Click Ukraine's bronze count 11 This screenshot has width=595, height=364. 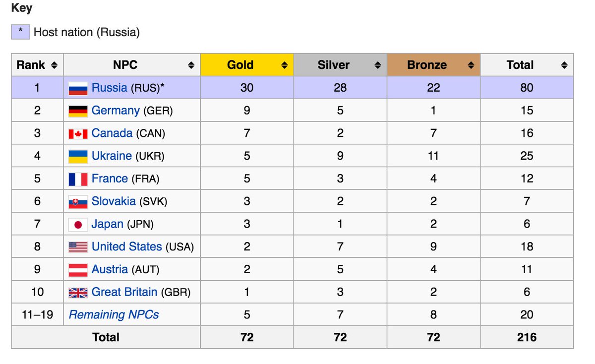(433, 156)
